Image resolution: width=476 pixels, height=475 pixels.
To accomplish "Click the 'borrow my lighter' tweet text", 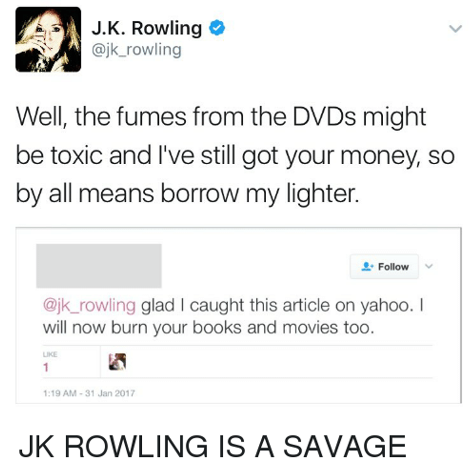I will pos(259,194).
